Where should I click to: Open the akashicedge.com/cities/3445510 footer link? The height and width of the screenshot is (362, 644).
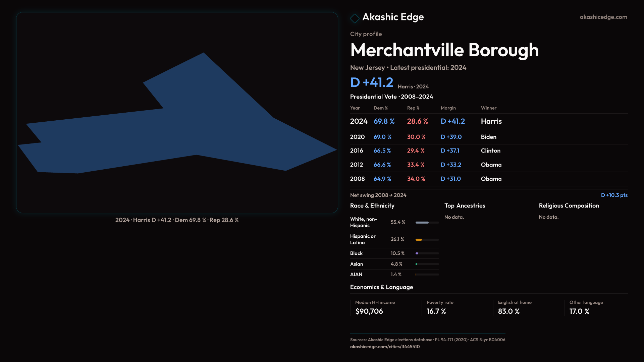pyautogui.click(x=385, y=347)
